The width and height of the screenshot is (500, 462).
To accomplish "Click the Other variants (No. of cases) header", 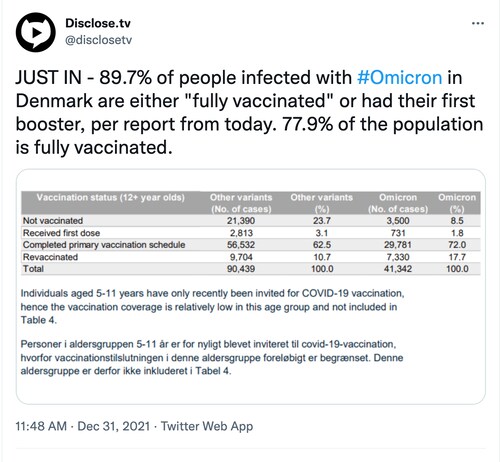I will coord(241,203).
